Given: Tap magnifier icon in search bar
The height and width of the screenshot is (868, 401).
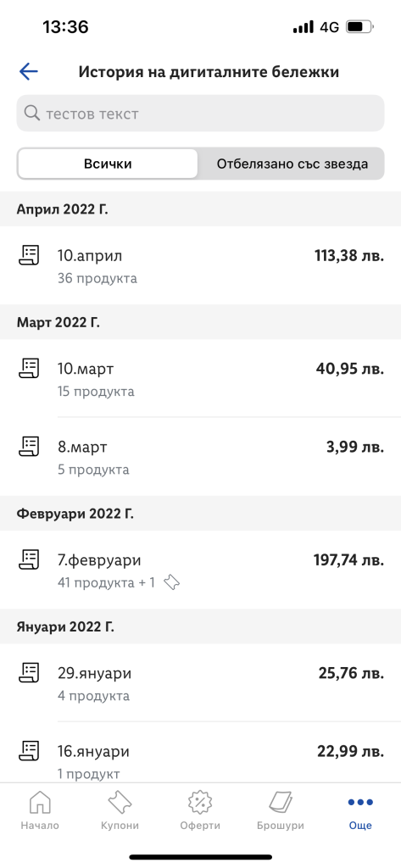Looking at the screenshot, I should point(33,114).
